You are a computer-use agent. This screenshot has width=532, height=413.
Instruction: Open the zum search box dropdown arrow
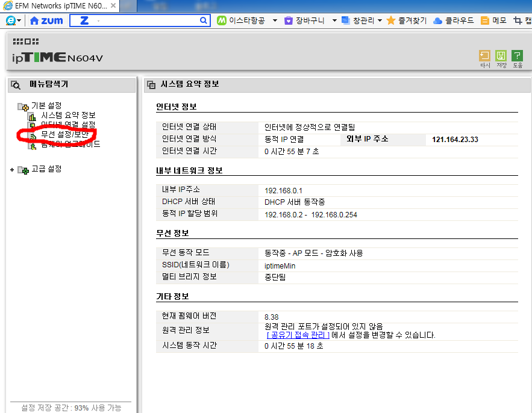click(98, 21)
